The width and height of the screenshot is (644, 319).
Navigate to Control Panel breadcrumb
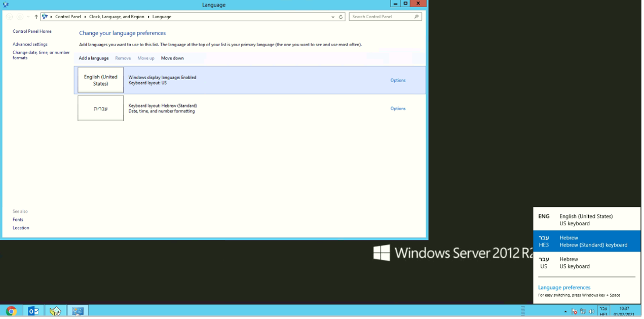tap(68, 17)
